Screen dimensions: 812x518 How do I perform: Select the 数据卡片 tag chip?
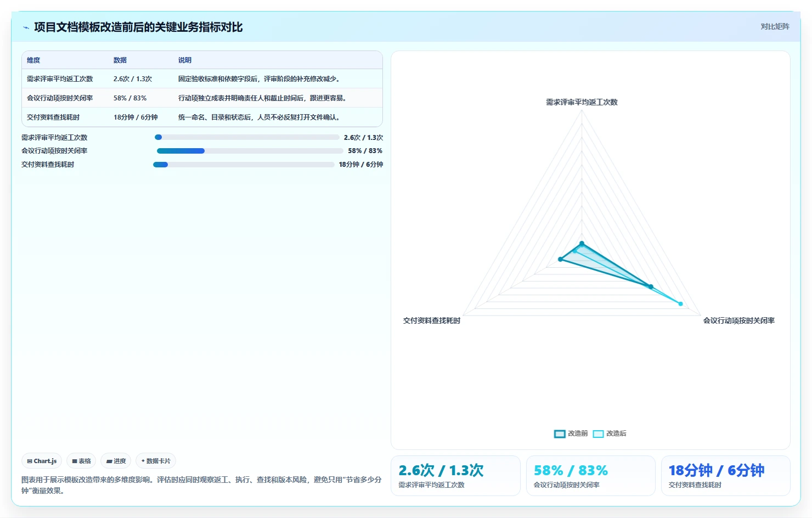click(x=156, y=461)
